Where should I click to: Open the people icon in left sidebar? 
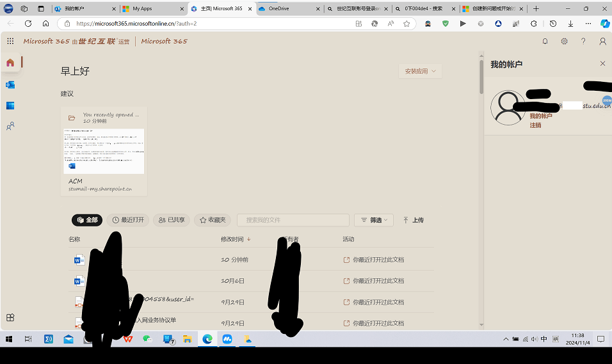tap(10, 126)
